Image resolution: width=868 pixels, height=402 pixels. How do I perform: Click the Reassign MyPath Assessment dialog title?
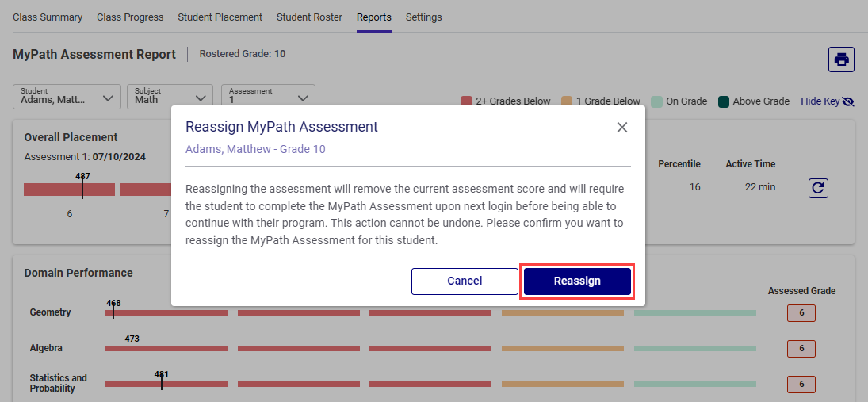pos(281,127)
